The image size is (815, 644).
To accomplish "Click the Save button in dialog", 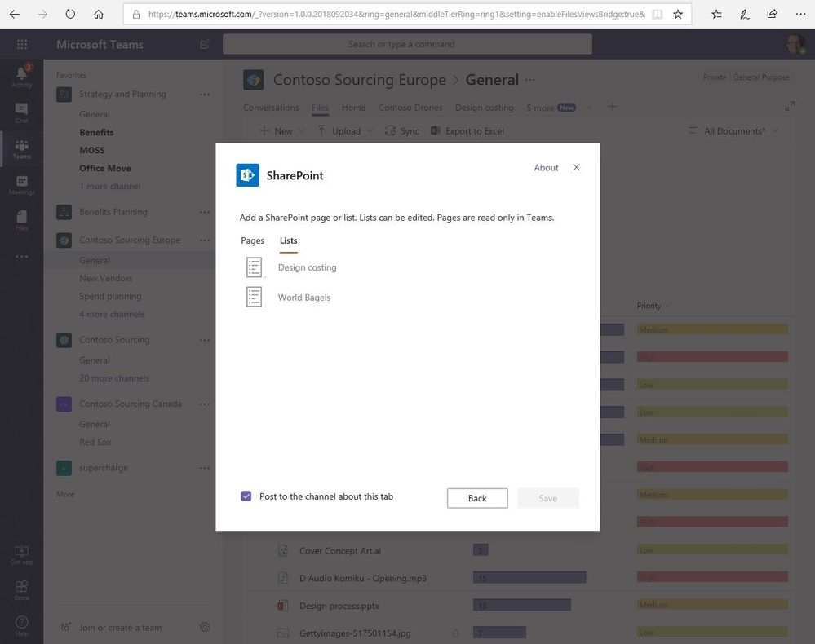I will tap(548, 498).
